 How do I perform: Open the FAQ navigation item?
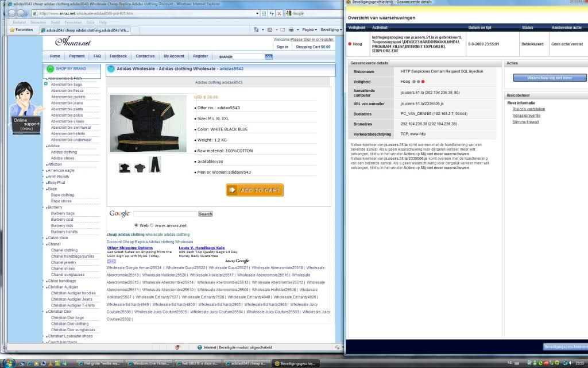[97, 56]
